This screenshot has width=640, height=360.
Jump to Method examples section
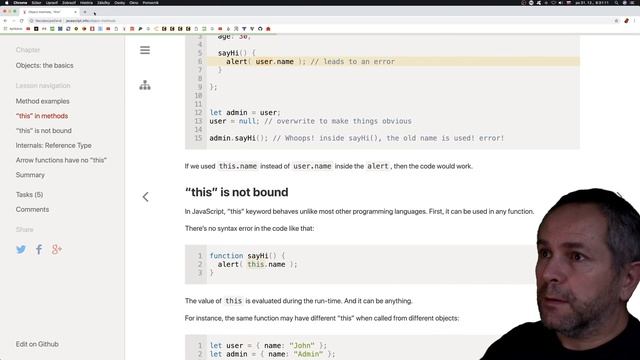click(x=42, y=101)
